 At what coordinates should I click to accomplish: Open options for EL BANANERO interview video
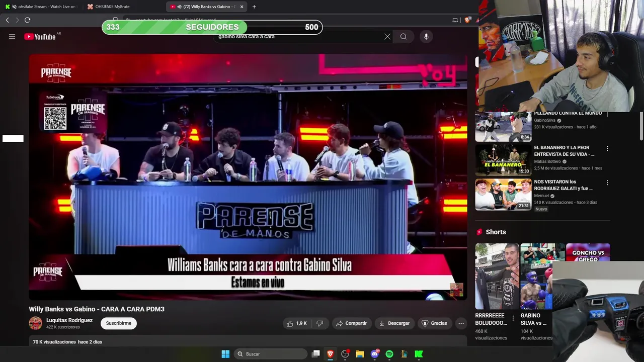[607, 149]
